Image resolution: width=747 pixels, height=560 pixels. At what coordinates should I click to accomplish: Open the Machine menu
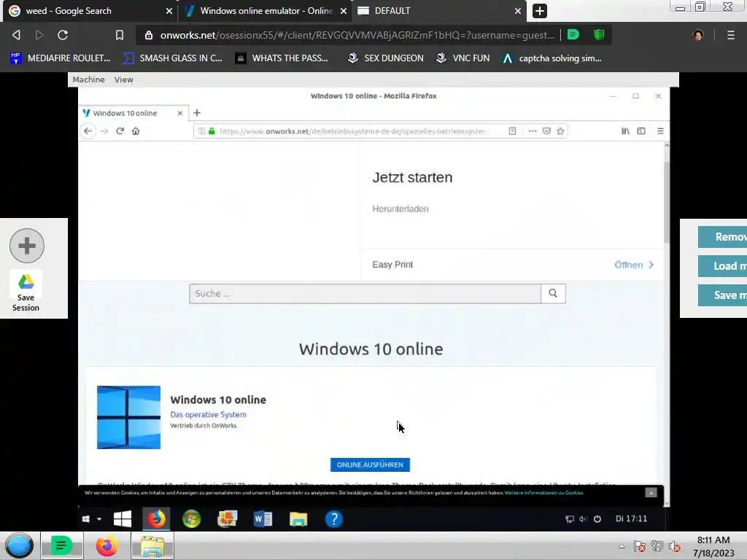coord(88,79)
